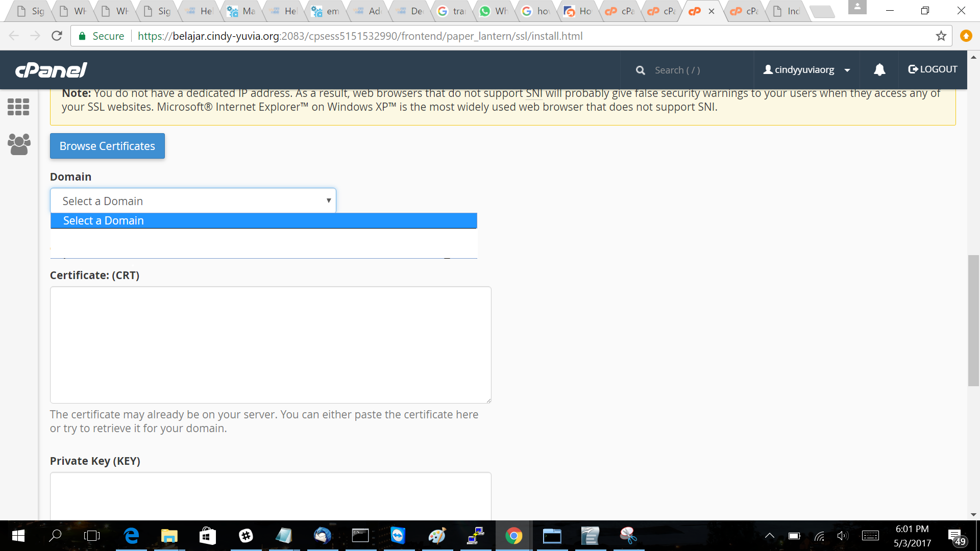Screen dimensions: 980x551
Task: Click the cPanel logo
Action: [51, 70]
